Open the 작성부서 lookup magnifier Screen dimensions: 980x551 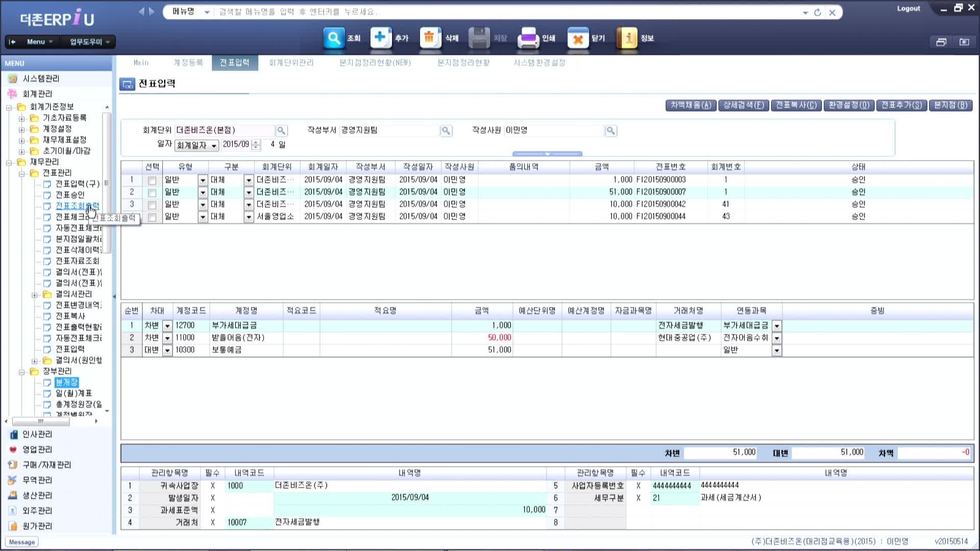pyautogui.click(x=446, y=131)
